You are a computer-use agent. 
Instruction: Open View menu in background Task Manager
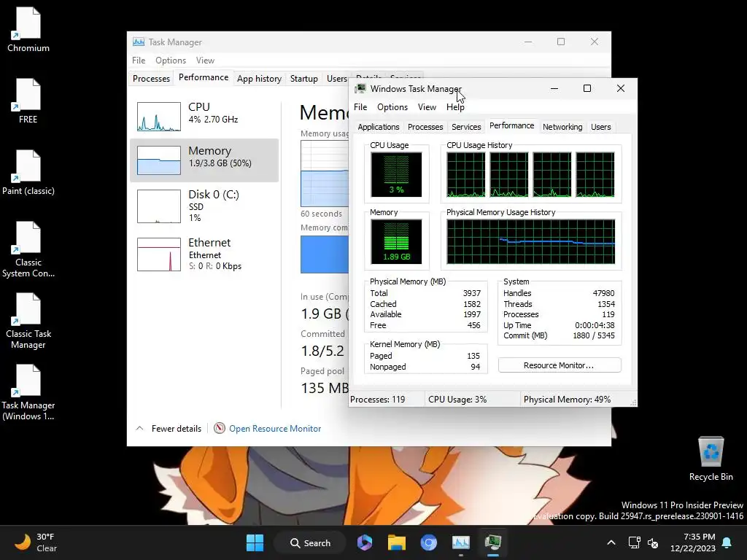coord(205,61)
